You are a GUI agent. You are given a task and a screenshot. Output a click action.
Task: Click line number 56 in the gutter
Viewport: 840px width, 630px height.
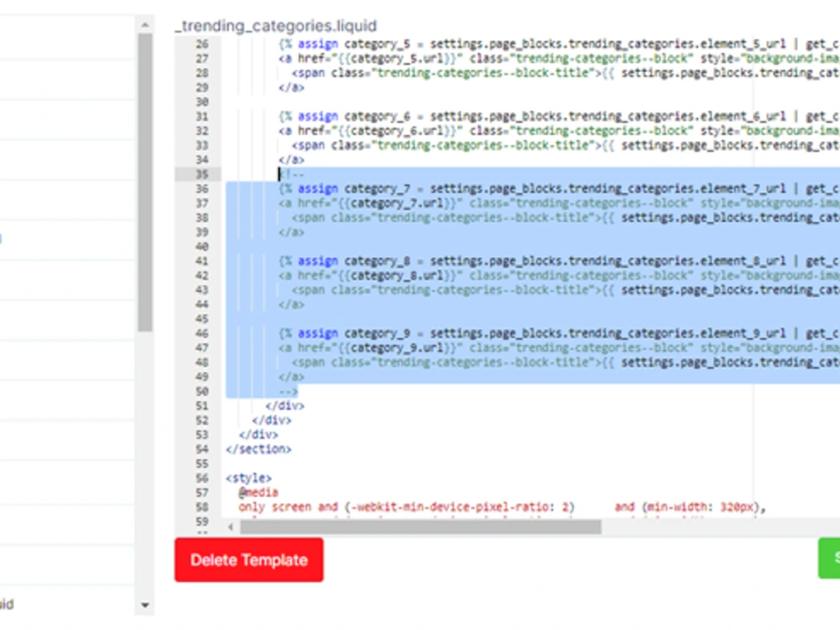202,478
